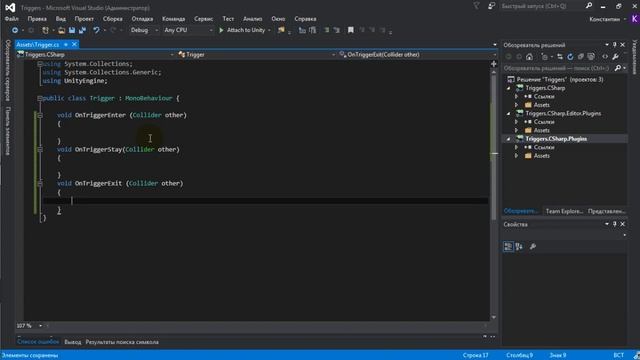The height and width of the screenshot is (360, 640).
Task: Open the Результаты поиска символа tab
Action: [x=122, y=342]
